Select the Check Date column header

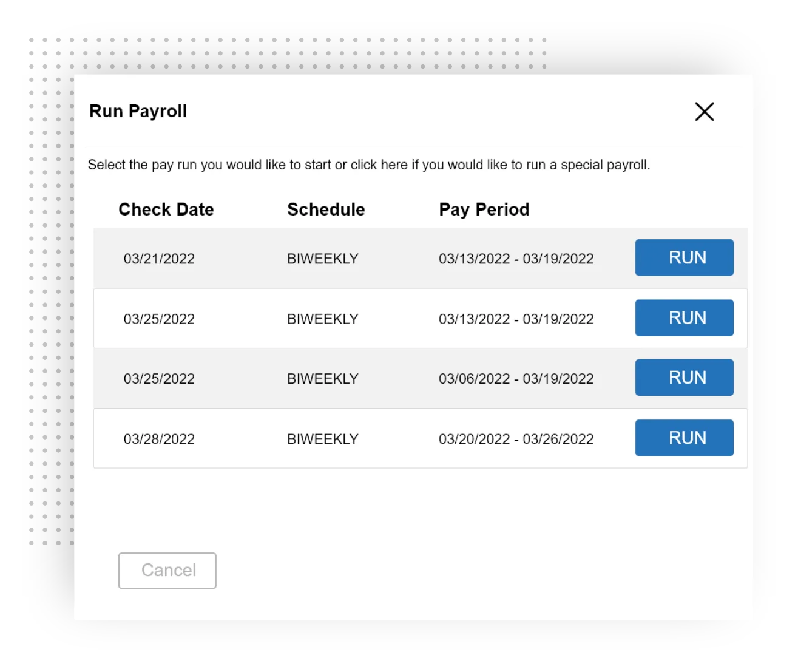click(166, 209)
